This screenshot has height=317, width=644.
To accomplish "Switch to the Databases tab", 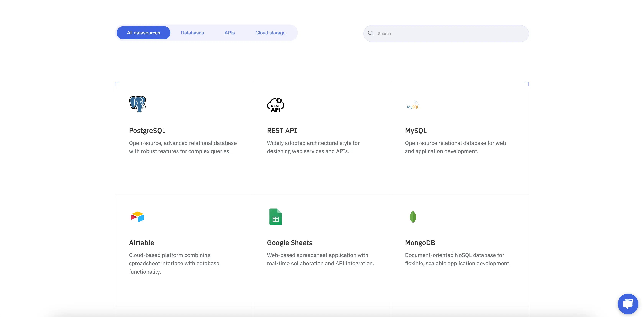I will (x=192, y=33).
